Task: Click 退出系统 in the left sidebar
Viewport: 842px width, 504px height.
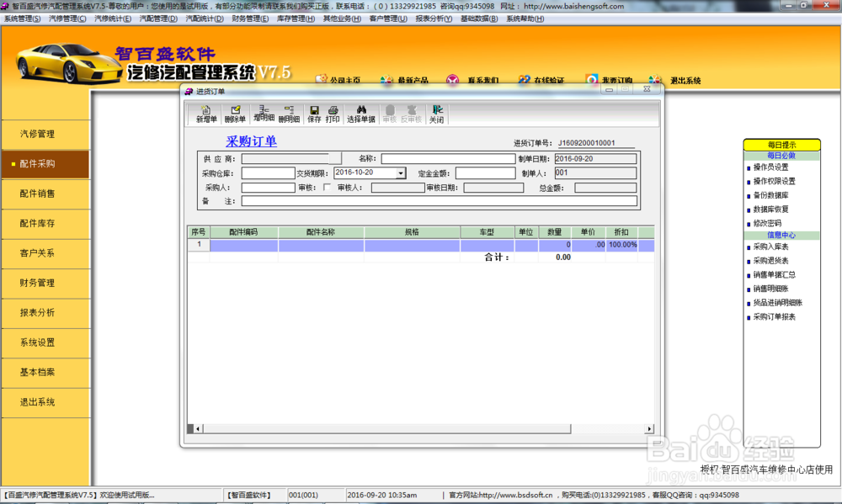Action: point(45,402)
